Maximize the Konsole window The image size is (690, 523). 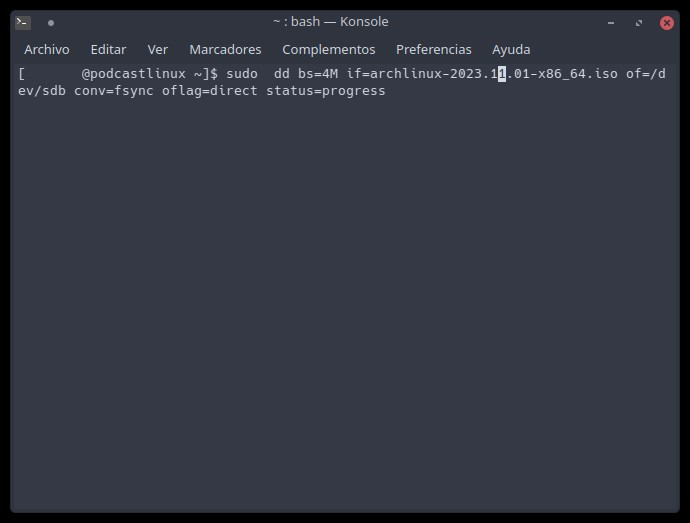(x=639, y=22)
